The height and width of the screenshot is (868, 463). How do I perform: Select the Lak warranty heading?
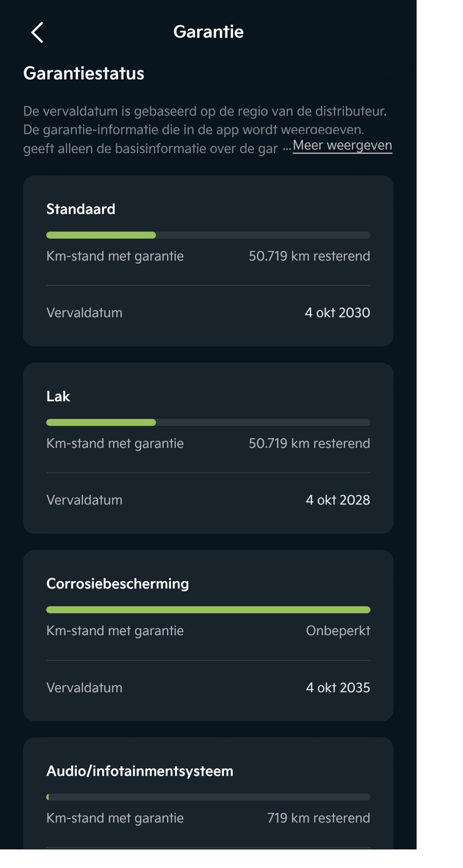[x=58, y=396]
